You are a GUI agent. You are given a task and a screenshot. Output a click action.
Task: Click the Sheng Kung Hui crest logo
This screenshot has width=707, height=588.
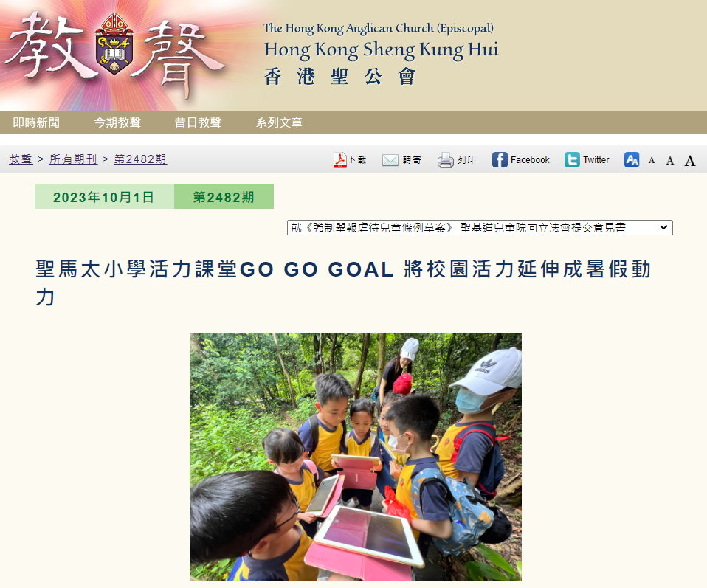pyautogui.click(x=114, y=44)
